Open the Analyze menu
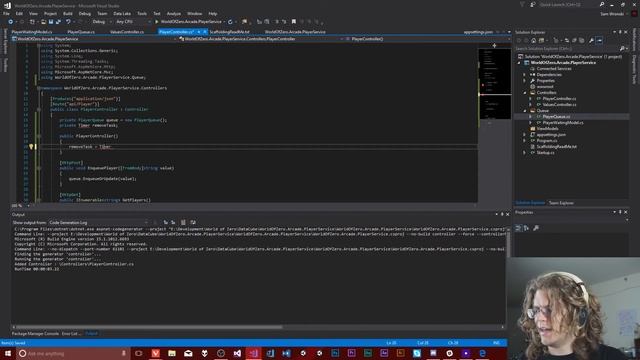640x360 pixels. click(173, 13)
